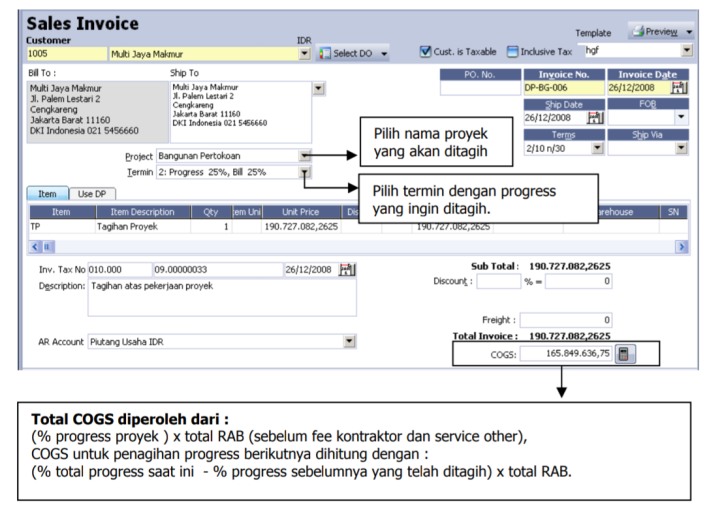Open the Ship To address dropdown

tap(318, 89)
